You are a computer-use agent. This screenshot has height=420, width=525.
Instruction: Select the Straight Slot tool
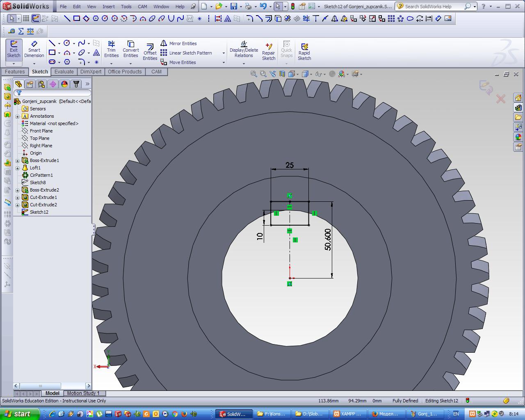[x=52, y=62]
